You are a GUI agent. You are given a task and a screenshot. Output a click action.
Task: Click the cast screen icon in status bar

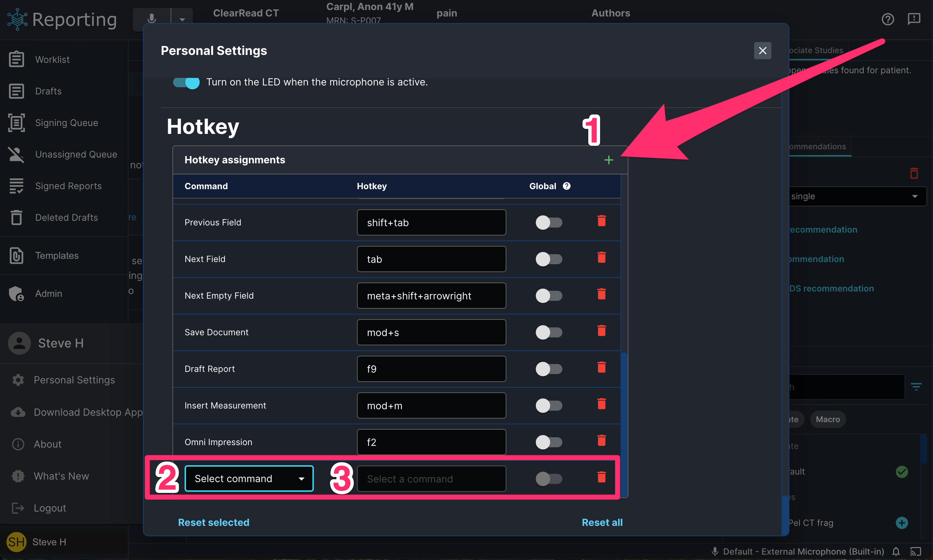[916, 552]
